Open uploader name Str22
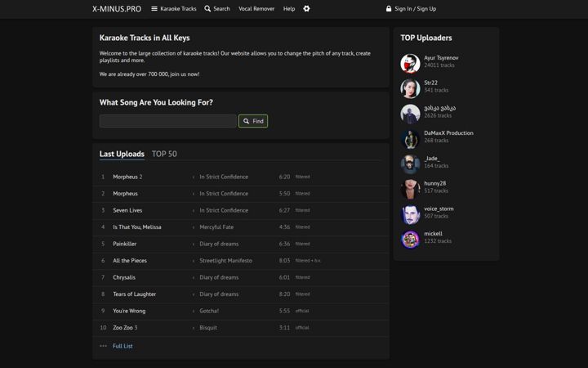This screenshot has height=368, width=588. click(430, 83)
